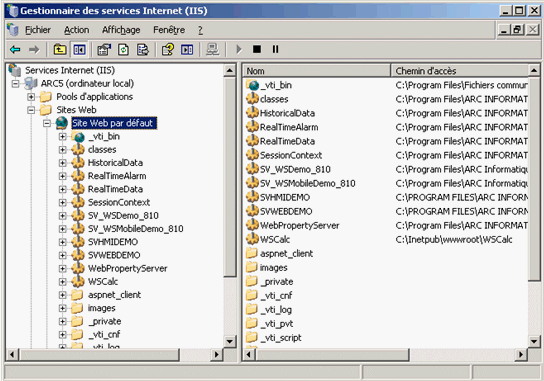Click the Site Web par défaut globe icon

coord(61,123)
